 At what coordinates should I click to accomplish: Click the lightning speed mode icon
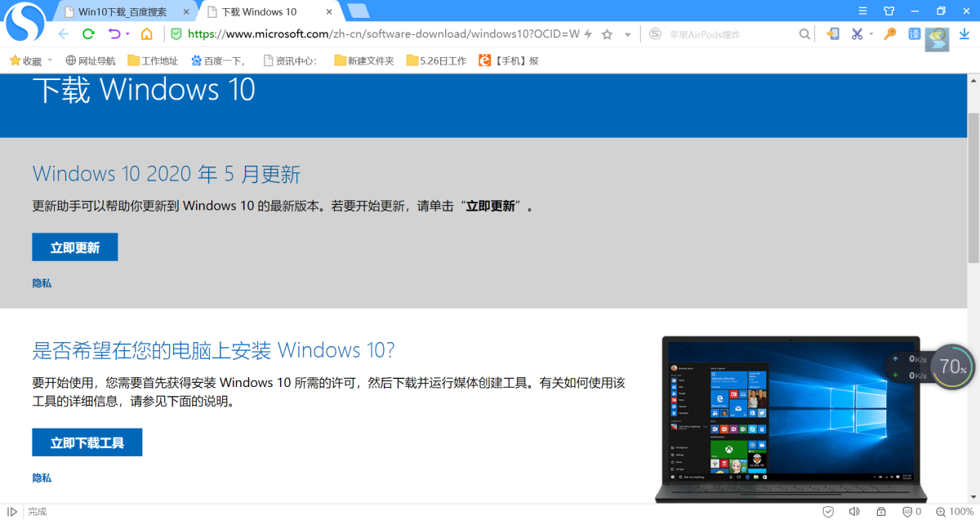coord(589,34)
